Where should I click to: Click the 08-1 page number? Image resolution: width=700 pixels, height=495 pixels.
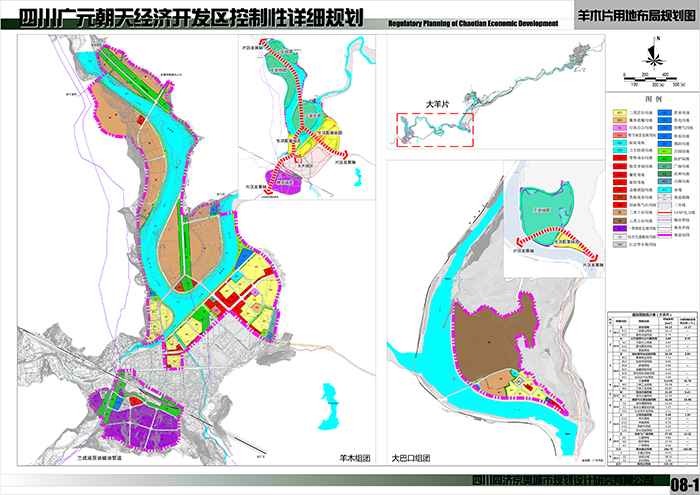tap(684, 485)
